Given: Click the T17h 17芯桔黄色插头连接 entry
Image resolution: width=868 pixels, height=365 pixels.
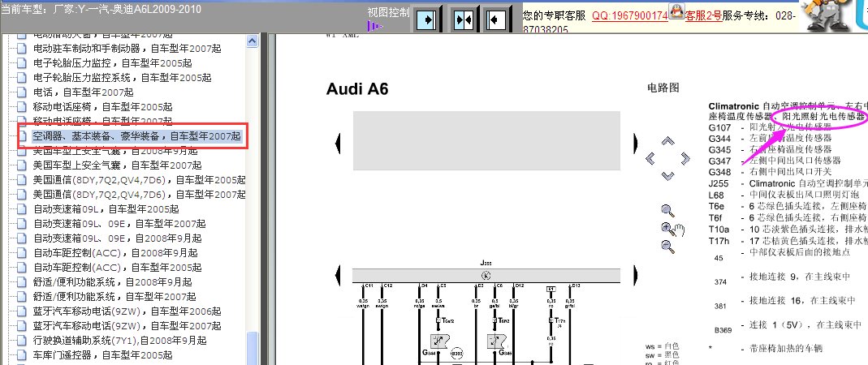Looking at the screenshot, I should 788,241.
